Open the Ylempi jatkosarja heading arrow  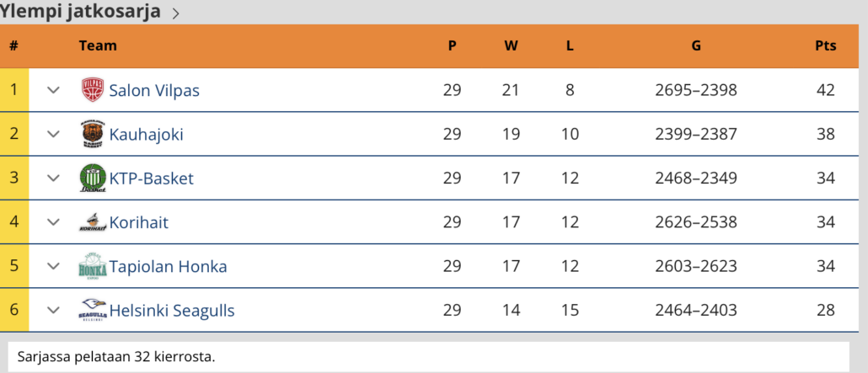coord(175,13)
